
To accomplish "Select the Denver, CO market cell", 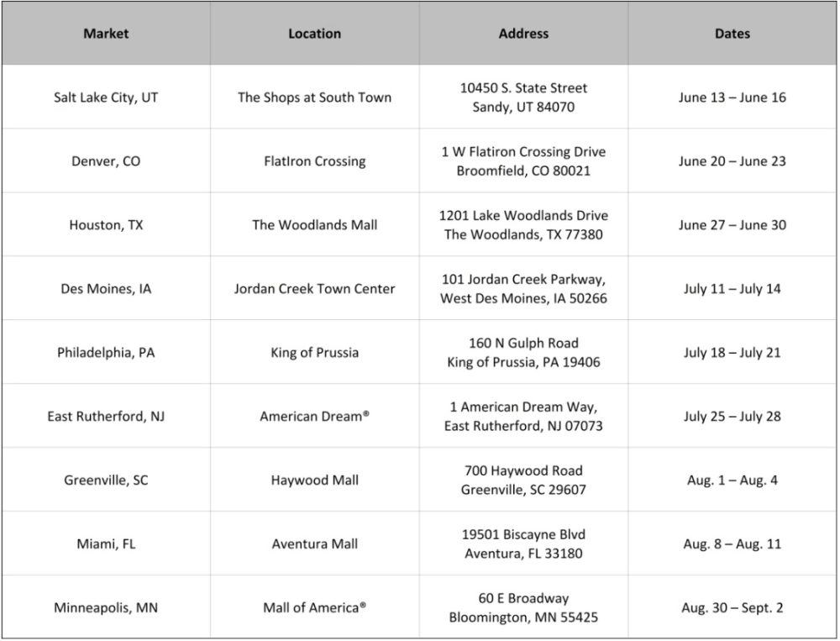I will (106, 161).
